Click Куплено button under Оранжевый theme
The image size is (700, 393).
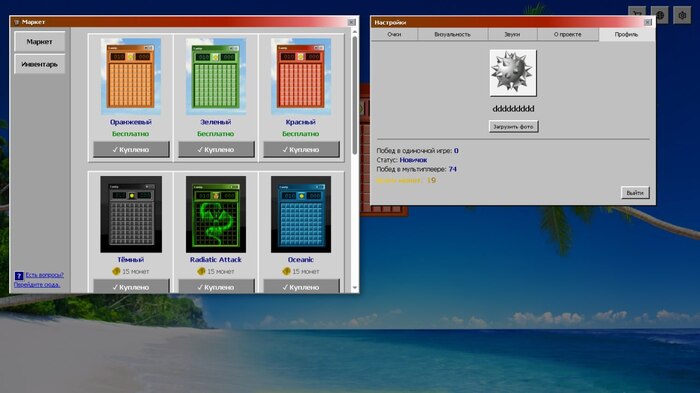131,150
